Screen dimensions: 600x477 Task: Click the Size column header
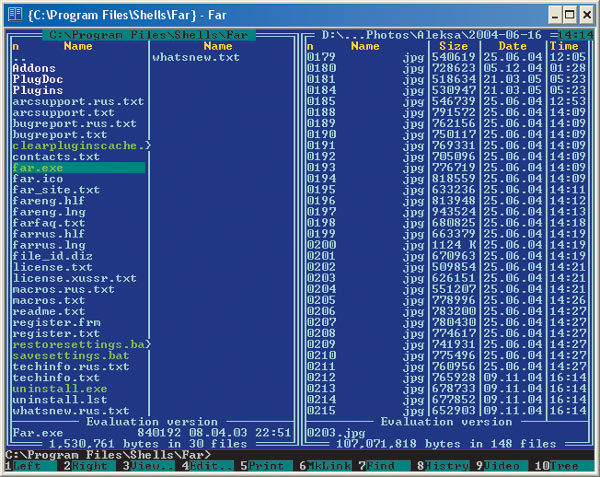coord(453,46)
